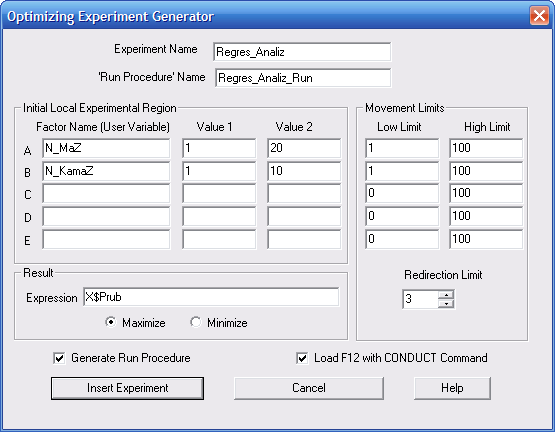Click Value 1 field for factor B
The width and height of the screenshot is (555, 432).
coord(219,171)
